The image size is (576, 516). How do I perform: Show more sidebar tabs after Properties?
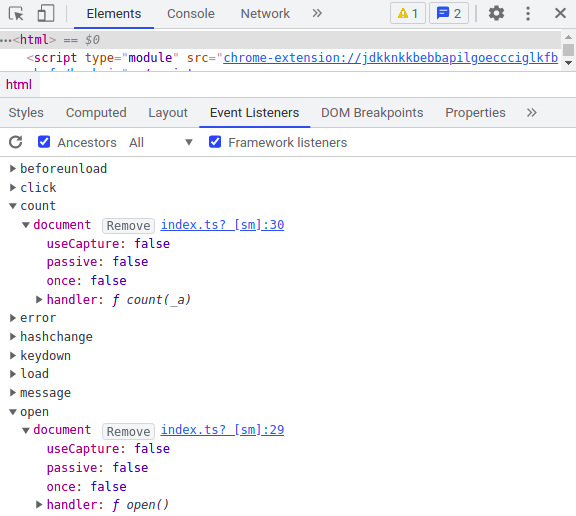click(x=532, y=113)
